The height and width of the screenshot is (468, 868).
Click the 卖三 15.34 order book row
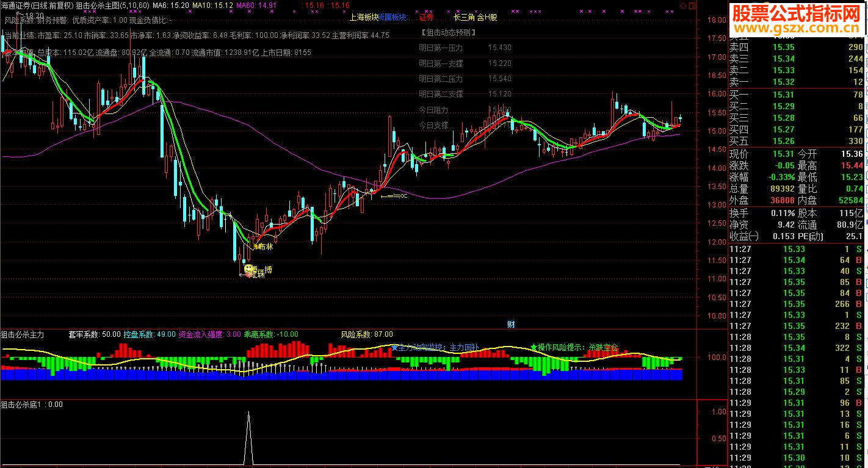coord(797,59)
